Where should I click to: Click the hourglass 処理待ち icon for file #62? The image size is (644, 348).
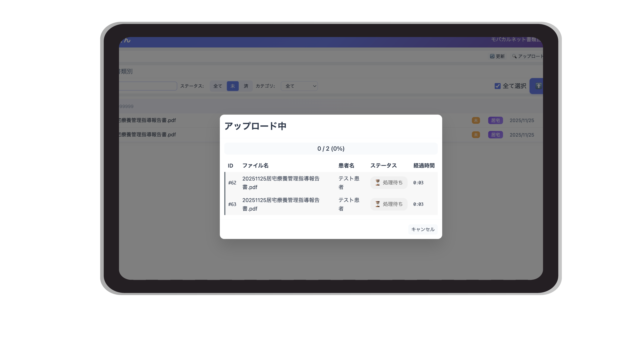pos(377,183)
